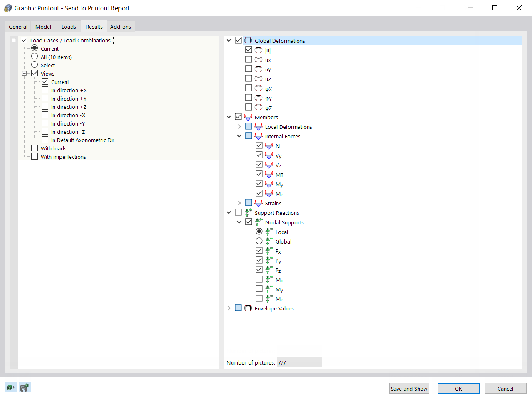The image size is (532, 399).
Task: Click the |u| deformation icon
Action: [259, 50]
